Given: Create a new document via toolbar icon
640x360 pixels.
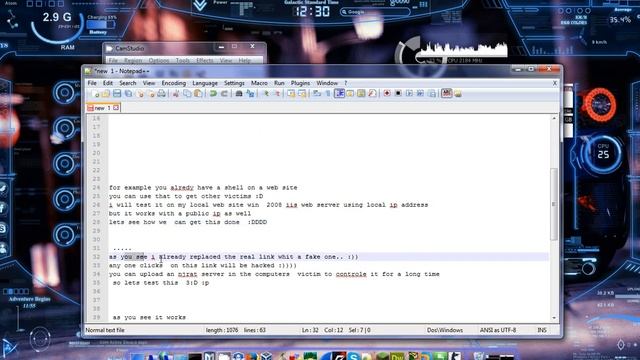Looking at the screenshot, I should point(96,94).
